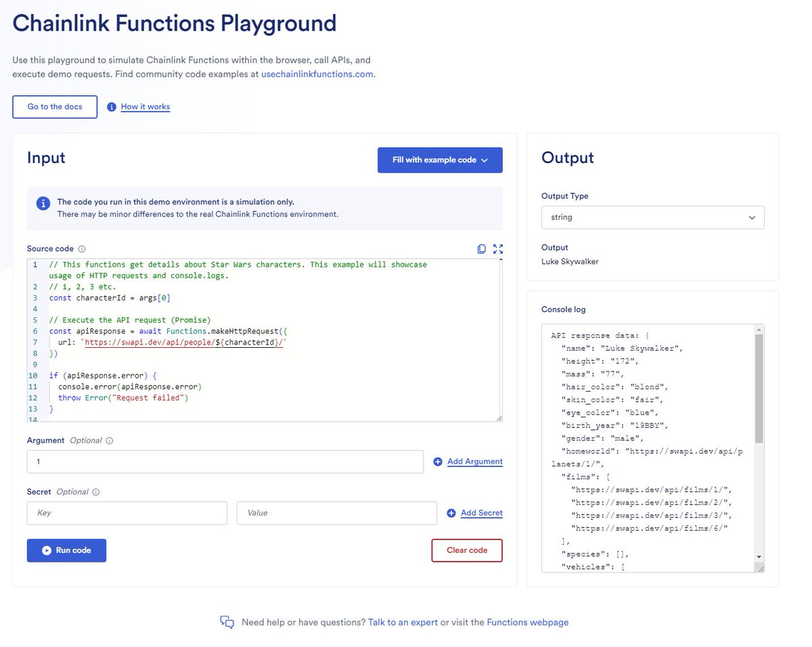Viewport: 812px width, 647px height.
Task: Click console log scroll up arrow
Action: (759, 330)
